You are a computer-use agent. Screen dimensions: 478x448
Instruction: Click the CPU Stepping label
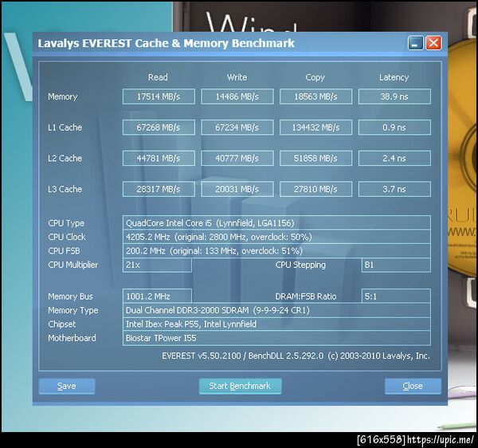[300, 265]
